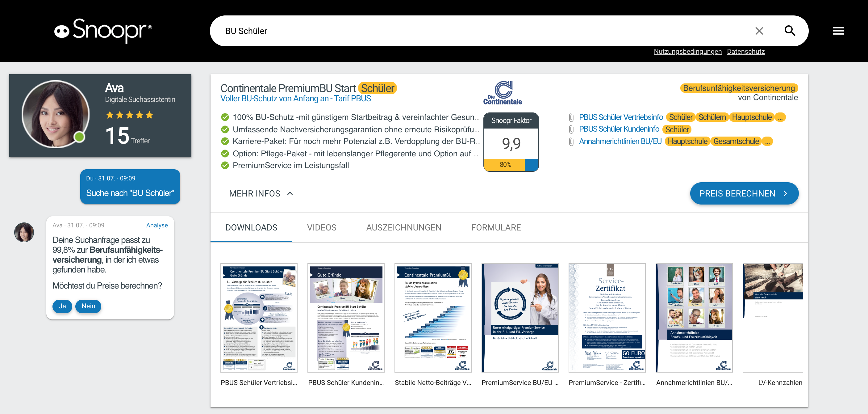Click the Schülern tag

(712, 117)
